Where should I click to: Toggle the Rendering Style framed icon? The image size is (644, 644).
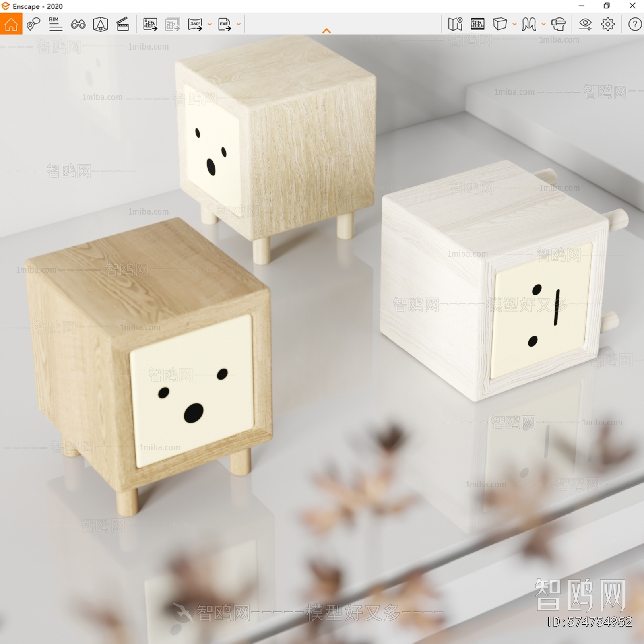(x=477, y=24)
